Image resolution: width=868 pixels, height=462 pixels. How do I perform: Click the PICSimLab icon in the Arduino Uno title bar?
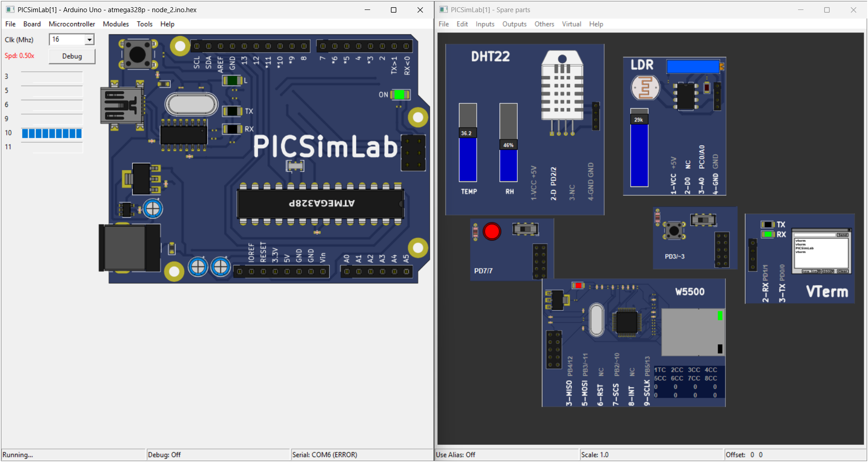(10, 9)
